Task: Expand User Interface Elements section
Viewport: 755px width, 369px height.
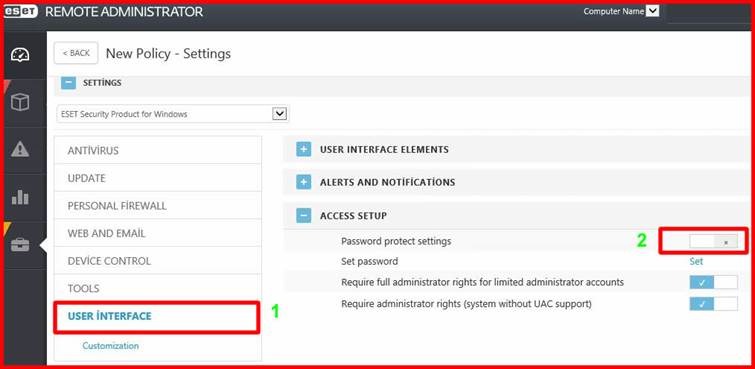Action: (303, 150)
